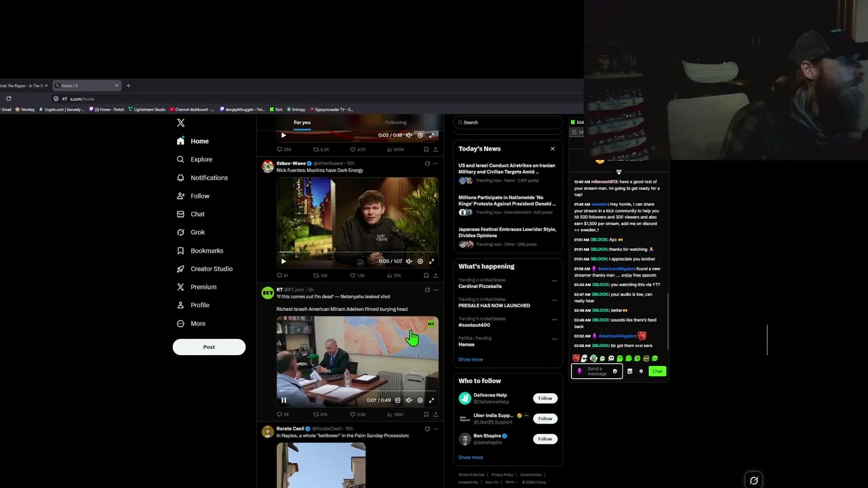Repost the RT post with 974 reposts
The image size is (868, 488).
coord(320,414)
